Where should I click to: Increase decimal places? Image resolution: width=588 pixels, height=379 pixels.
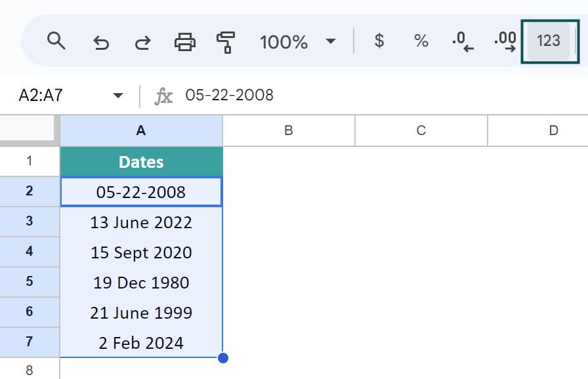click(505, 41)
